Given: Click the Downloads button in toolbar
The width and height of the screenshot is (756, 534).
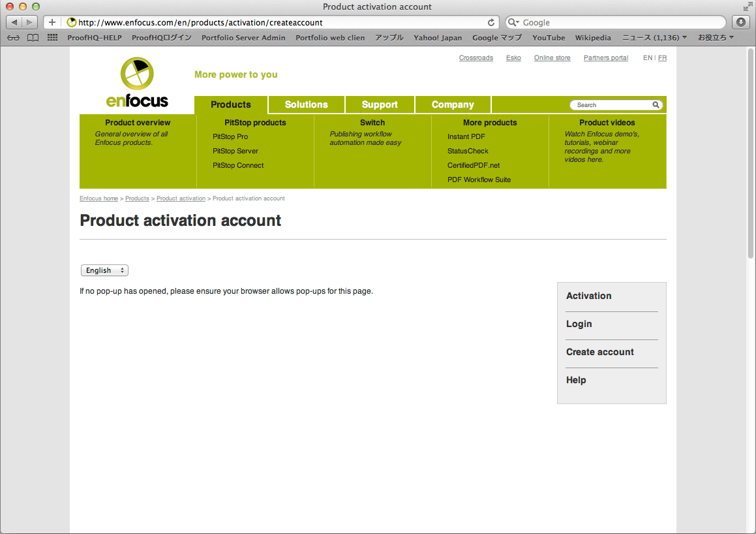Looking at the screenshot, I should click(741, 22).
